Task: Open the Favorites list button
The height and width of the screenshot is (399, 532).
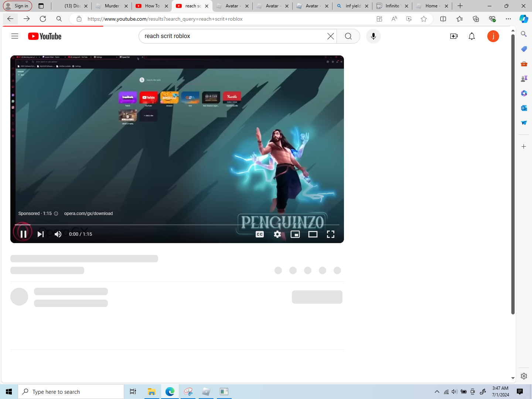Action: tap(459, 19)
